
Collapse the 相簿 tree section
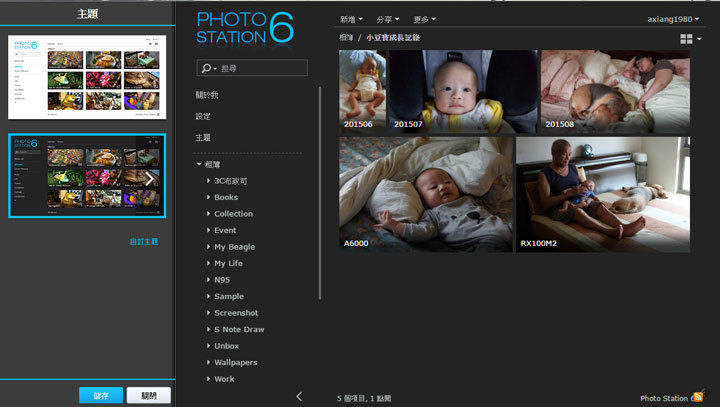[199, 164]
